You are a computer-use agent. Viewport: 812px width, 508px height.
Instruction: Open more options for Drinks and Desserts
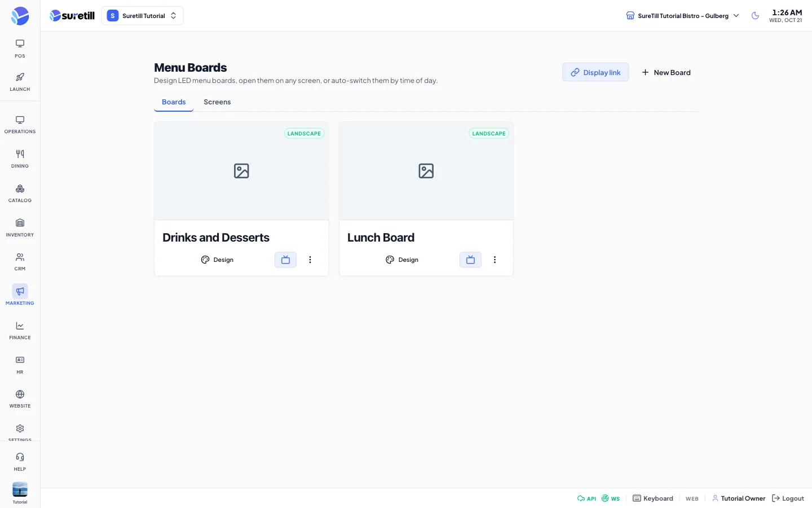coord(310,260)
